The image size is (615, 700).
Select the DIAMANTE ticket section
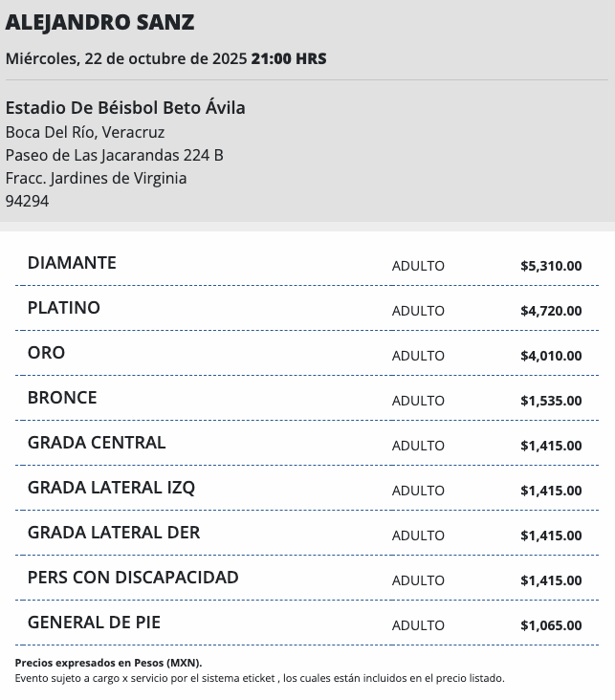(x=72, y=263)
